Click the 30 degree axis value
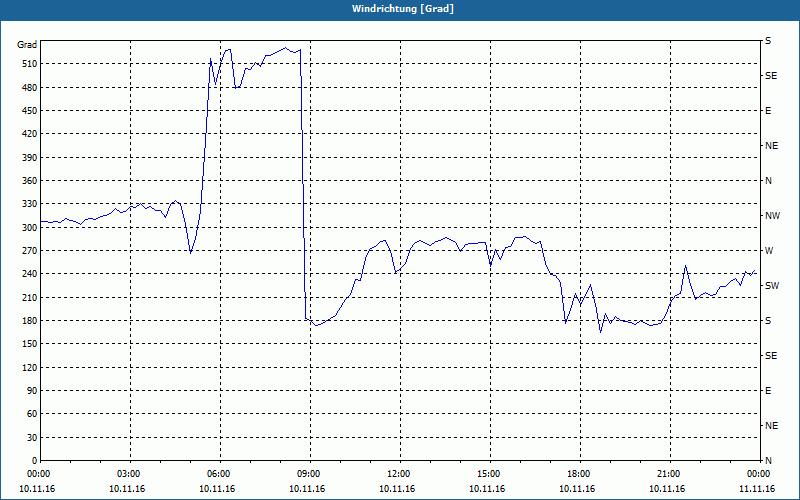The image size is (800, 500). tap(32, 438)
